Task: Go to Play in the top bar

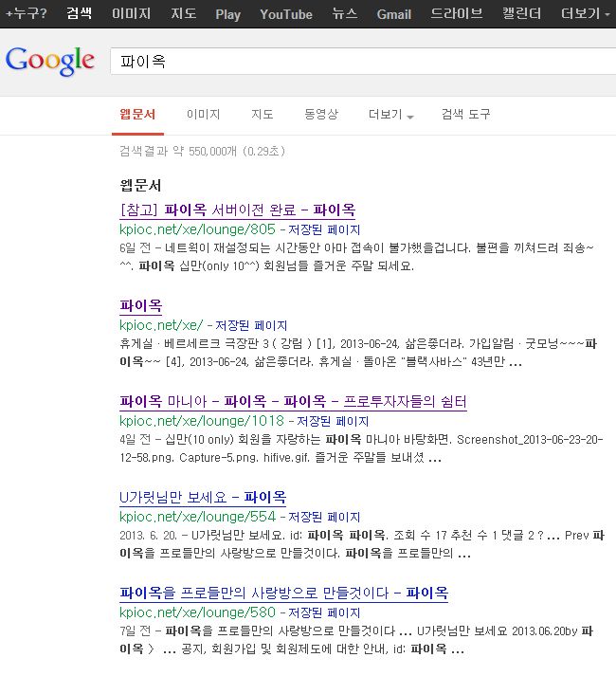Action: tap(228, 14)
